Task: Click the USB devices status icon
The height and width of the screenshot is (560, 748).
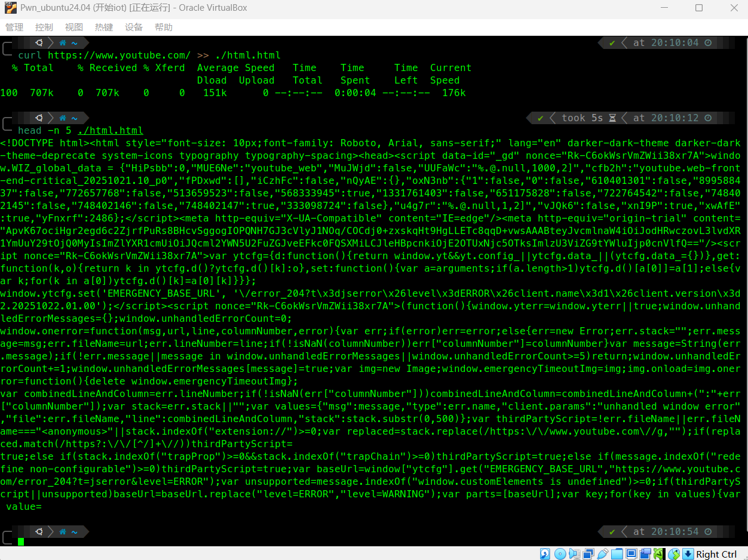Action: [603, 554]
